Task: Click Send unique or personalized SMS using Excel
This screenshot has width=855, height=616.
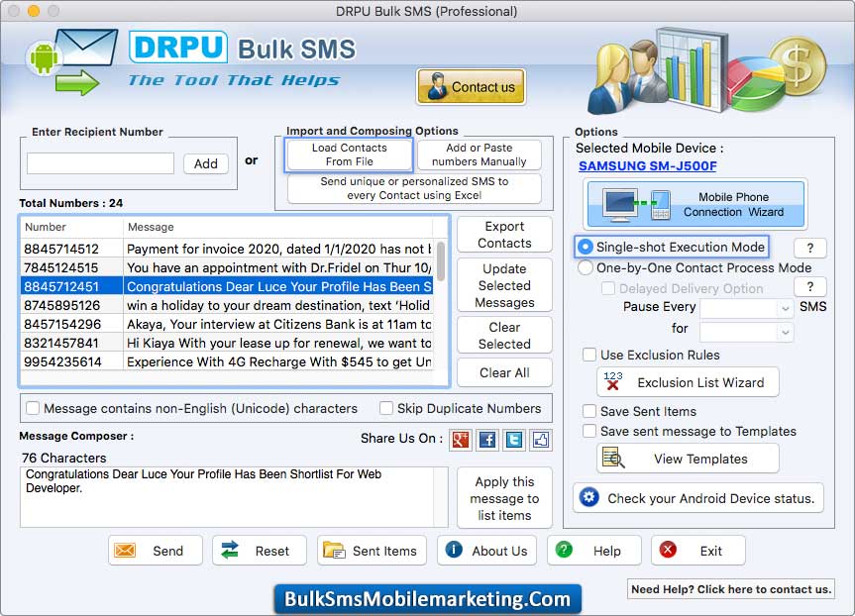Action: click(414, 188)
